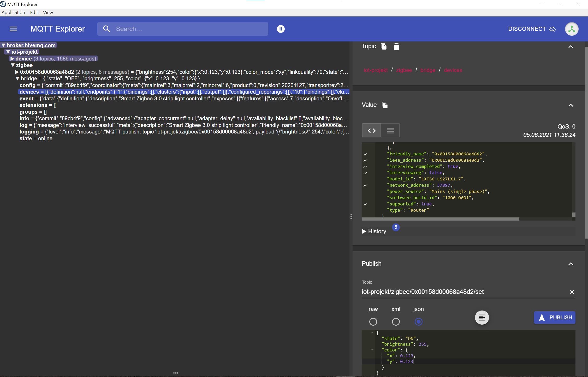Viewport: 588px width, 377px height.
Task: Click the vertical panel splitter handle
Action: (x=351, y=217)
